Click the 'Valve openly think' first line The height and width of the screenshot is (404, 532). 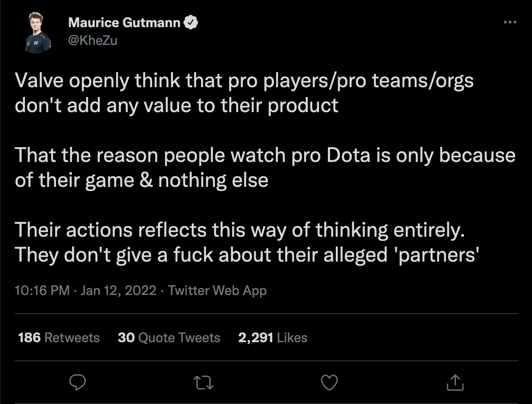[x=244, y=81]
